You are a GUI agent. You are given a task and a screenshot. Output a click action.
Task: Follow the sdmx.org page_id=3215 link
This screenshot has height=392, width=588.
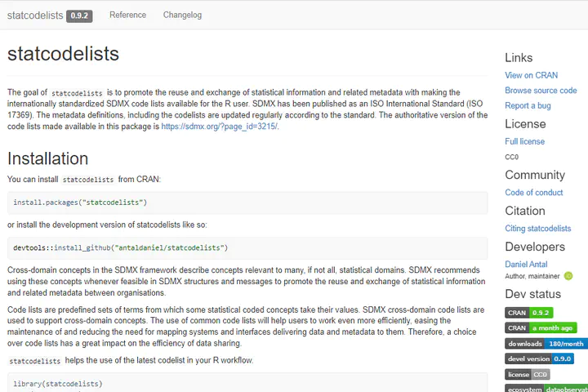tap(219, 127)
